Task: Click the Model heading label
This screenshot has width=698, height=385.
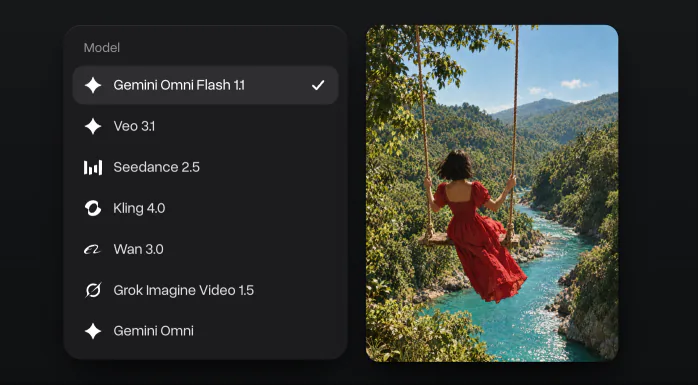Action: point(101,48)
